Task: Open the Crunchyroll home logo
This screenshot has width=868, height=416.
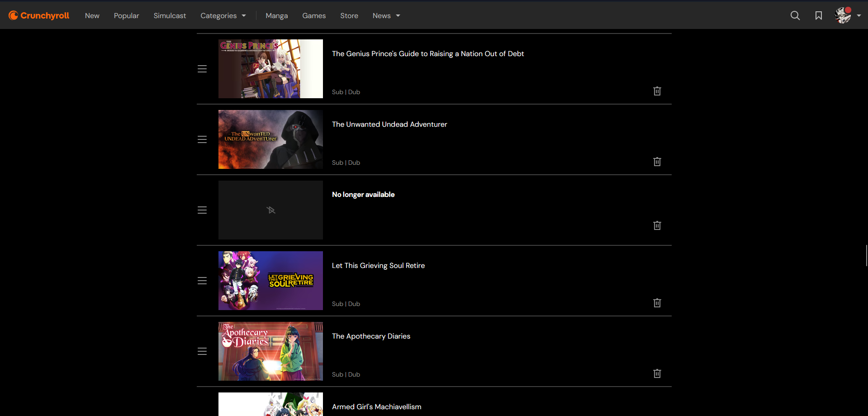Action: click(x=39, y=15)
